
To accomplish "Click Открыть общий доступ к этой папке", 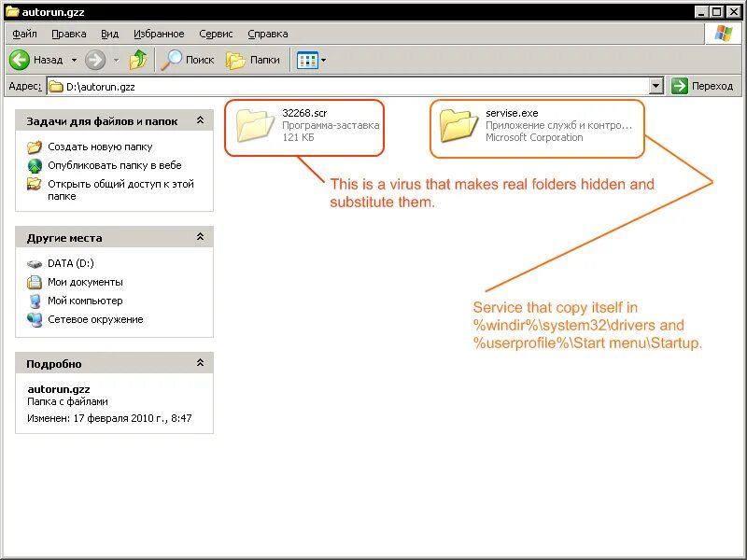I will click(x=120, y=190).
